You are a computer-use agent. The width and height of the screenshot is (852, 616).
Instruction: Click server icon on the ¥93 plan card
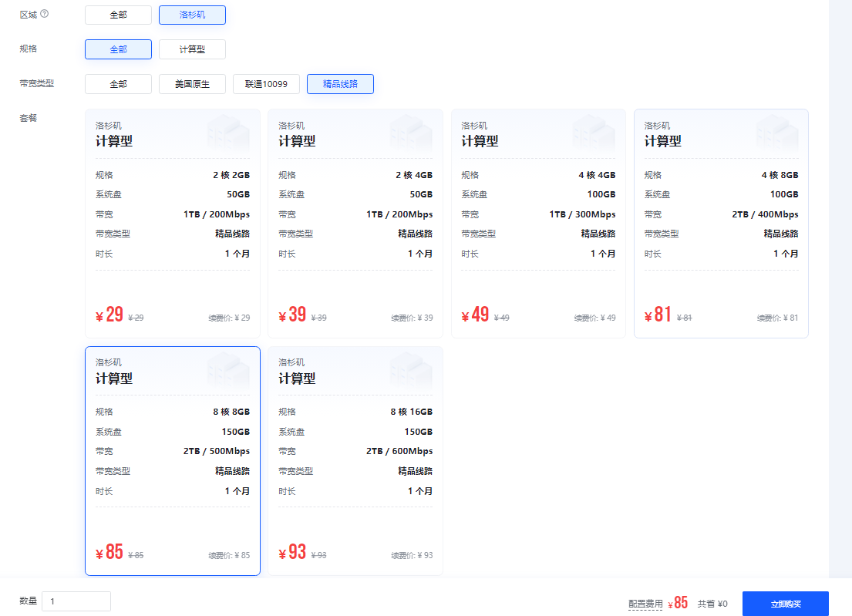click(x=411, y=371)
